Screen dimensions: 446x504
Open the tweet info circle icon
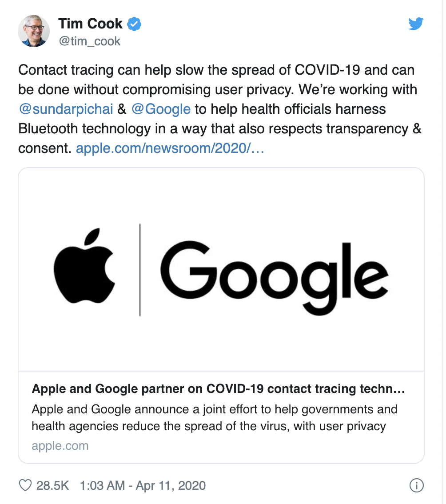pos(416,485)
